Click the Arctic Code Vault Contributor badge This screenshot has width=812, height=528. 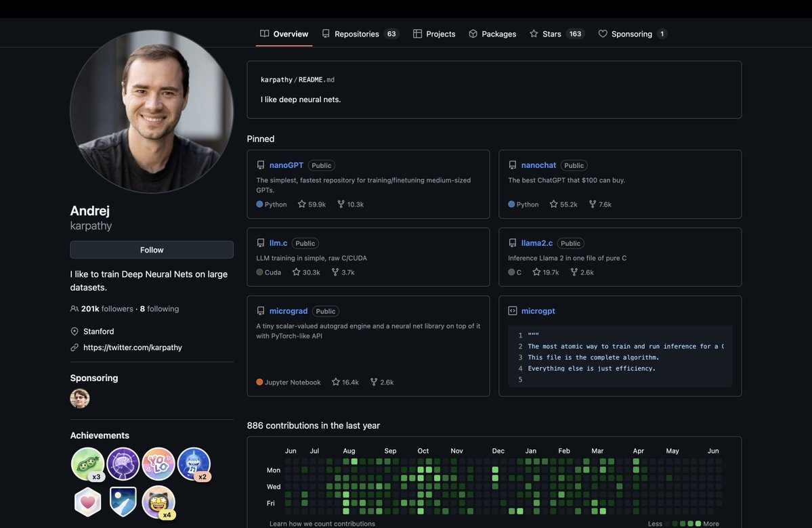click(x=123, y=502)
